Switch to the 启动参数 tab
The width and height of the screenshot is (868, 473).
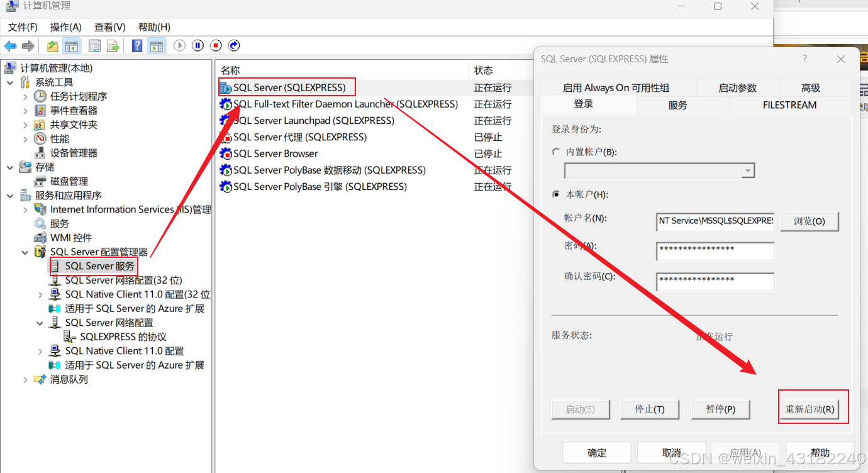(737, 88)
